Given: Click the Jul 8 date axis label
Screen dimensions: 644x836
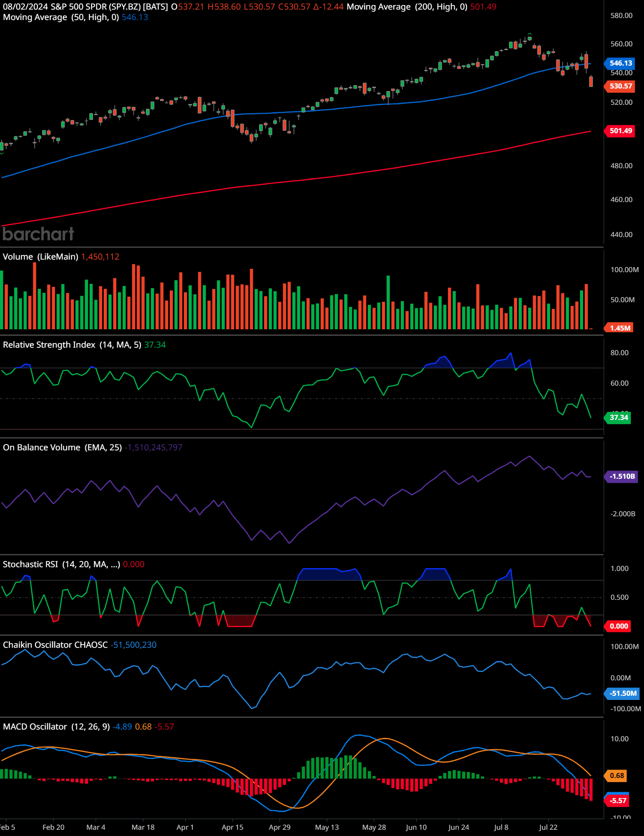Looking at the screenshot, I should pyautogui.click(x=501, y=827).
